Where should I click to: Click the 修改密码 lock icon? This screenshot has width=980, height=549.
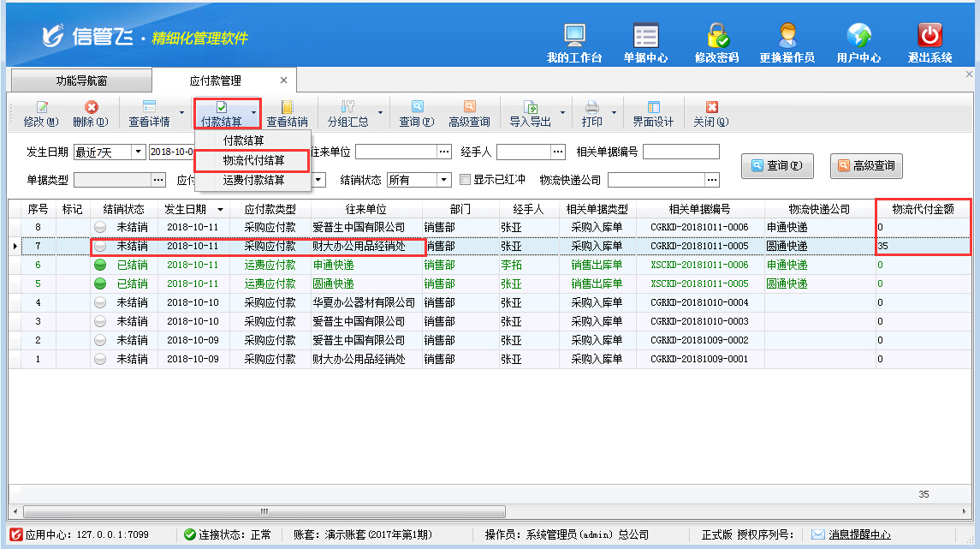716,36
